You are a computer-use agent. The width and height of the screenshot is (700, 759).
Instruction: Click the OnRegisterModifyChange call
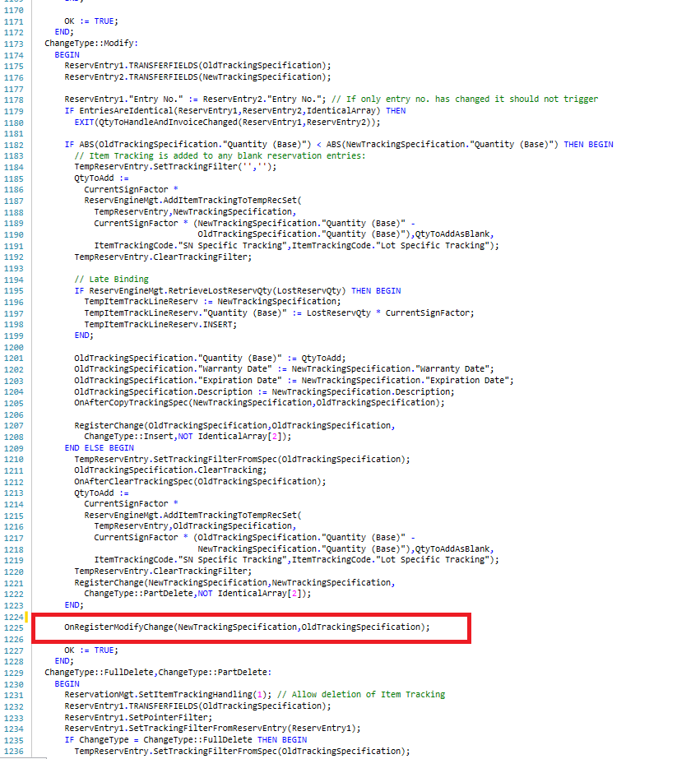pyautogui.click(x=247, y=627)
